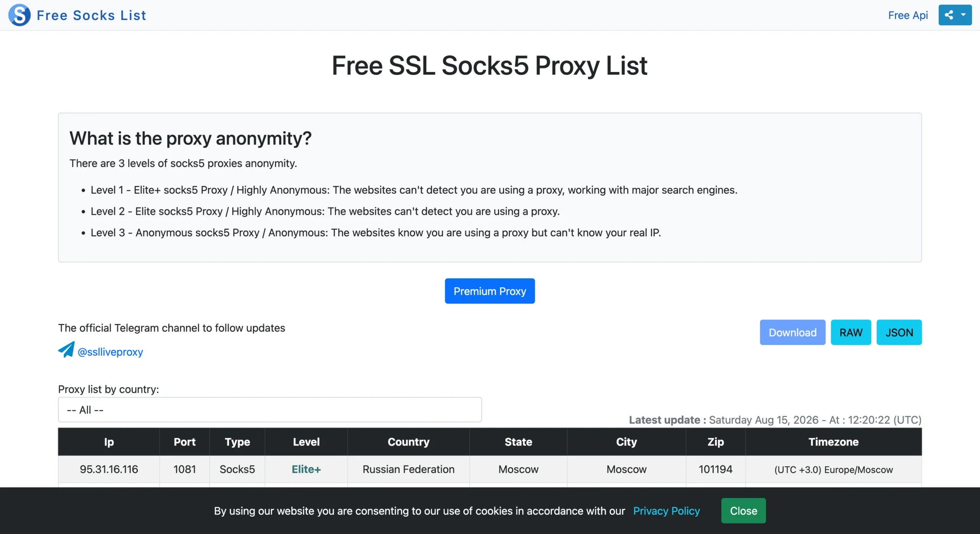Sort by the Country column header

coord(408,442)
